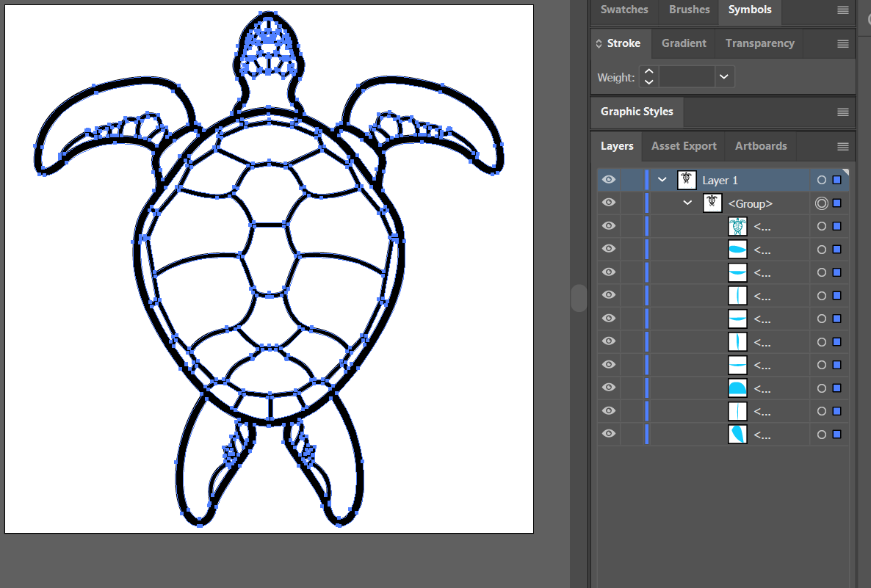Click target circle of thick lens-shape sublayer
This screenshot has width=871, height=588.
pyautogui.click(x=822, y=250)
